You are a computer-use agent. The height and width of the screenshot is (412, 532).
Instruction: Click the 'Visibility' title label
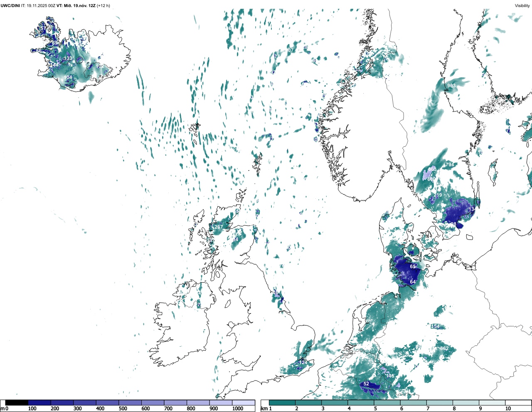coord(522,5)
